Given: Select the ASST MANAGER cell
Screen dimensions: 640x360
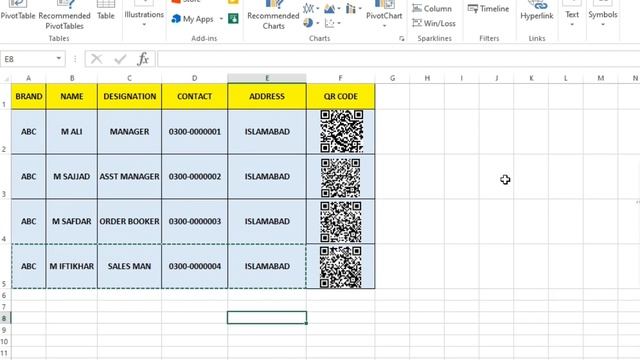Looking at the screenshot, I should (129, 177).
